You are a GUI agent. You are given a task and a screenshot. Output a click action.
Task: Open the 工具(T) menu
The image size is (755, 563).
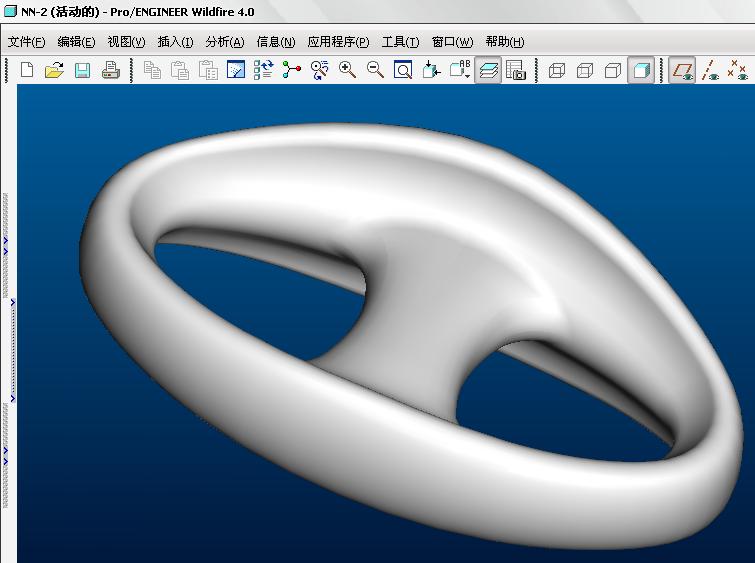[400, 42]
